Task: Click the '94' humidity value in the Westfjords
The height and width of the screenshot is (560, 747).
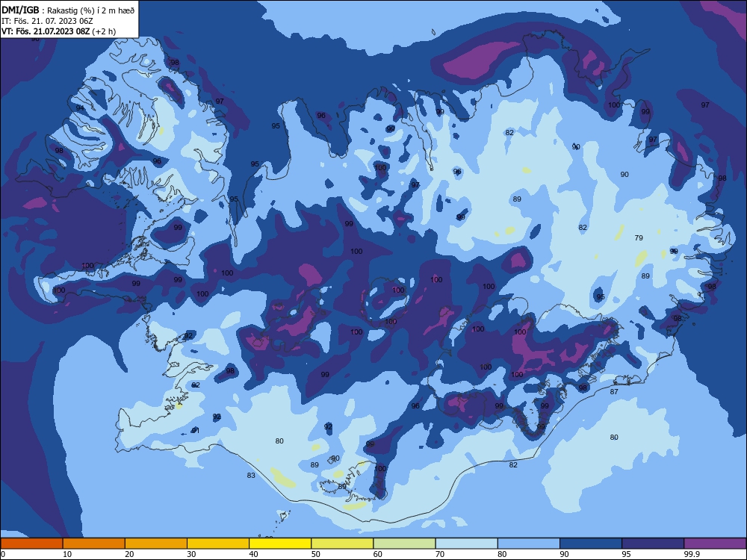Action: (x=80, y=108)
